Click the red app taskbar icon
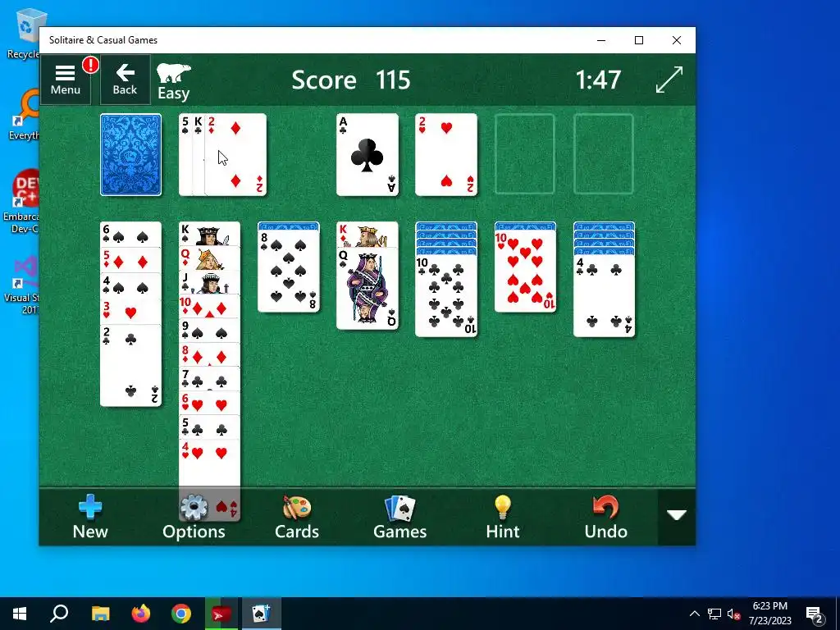The height and width of the screenshot is (630, 840). coord(221,614)
